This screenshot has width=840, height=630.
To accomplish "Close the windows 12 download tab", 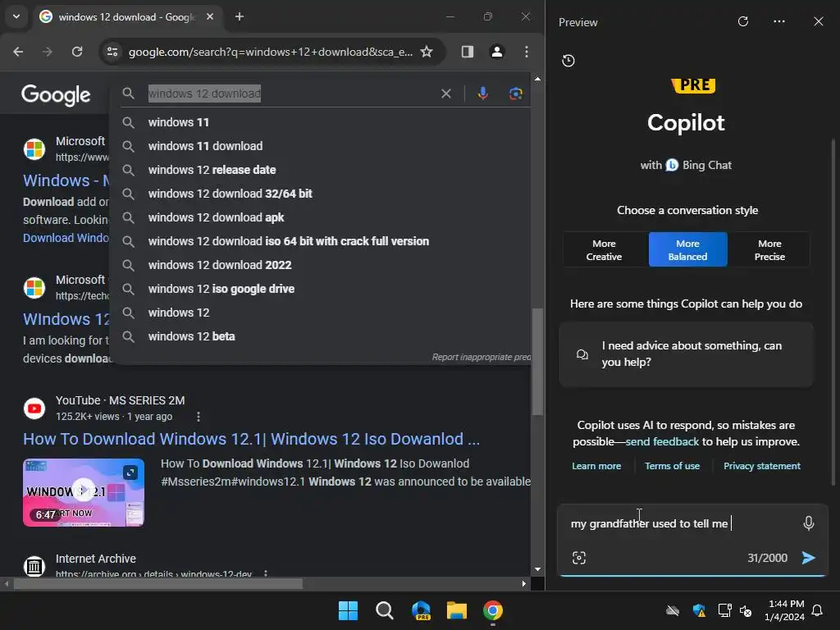I will (210, 16).
